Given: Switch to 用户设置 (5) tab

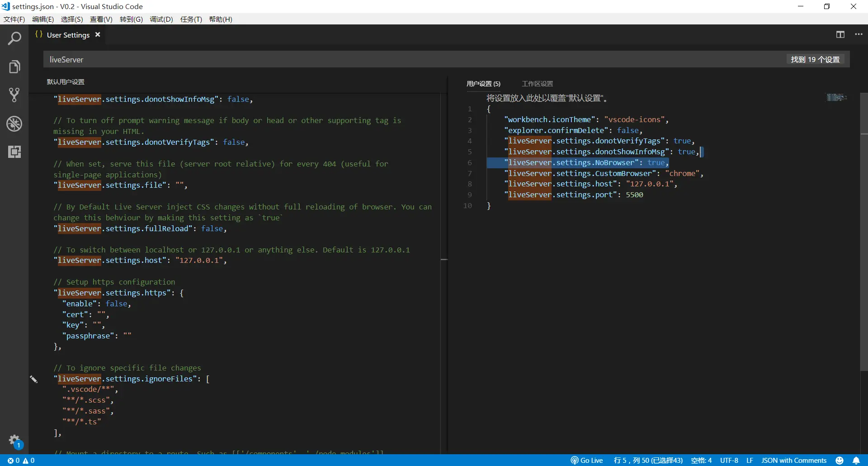Looking at the screenshot, I should point(483,84).
